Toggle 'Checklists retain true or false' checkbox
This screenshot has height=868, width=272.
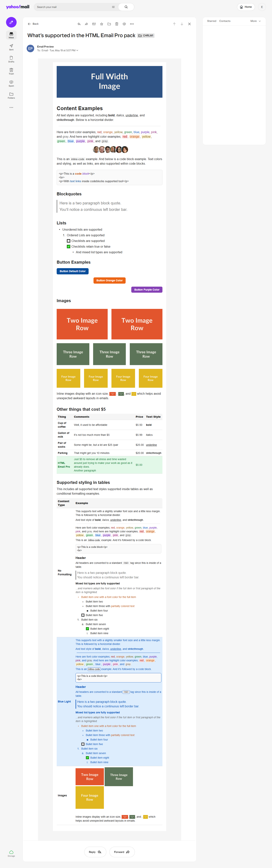(69, 247)
